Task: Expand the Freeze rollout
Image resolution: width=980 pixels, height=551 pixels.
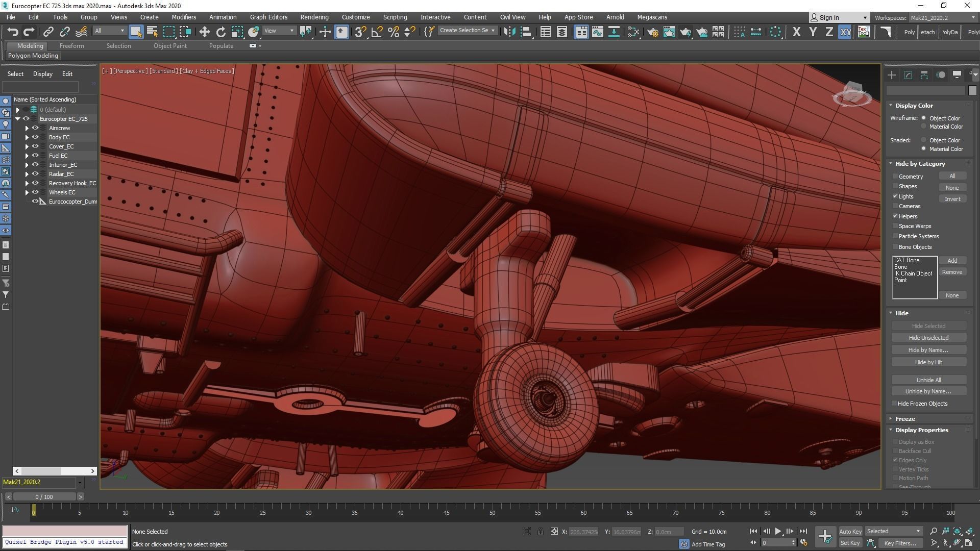Action: 904,419
